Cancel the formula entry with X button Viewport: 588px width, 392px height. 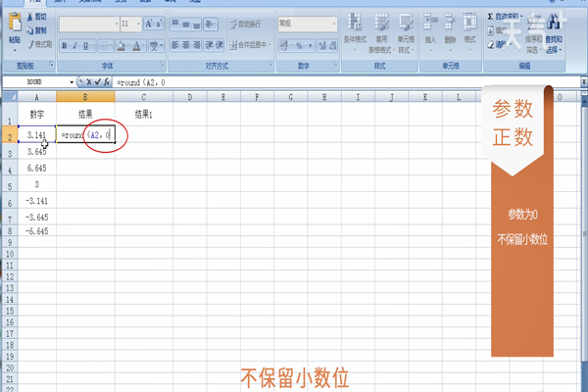[x=89, y=81]
